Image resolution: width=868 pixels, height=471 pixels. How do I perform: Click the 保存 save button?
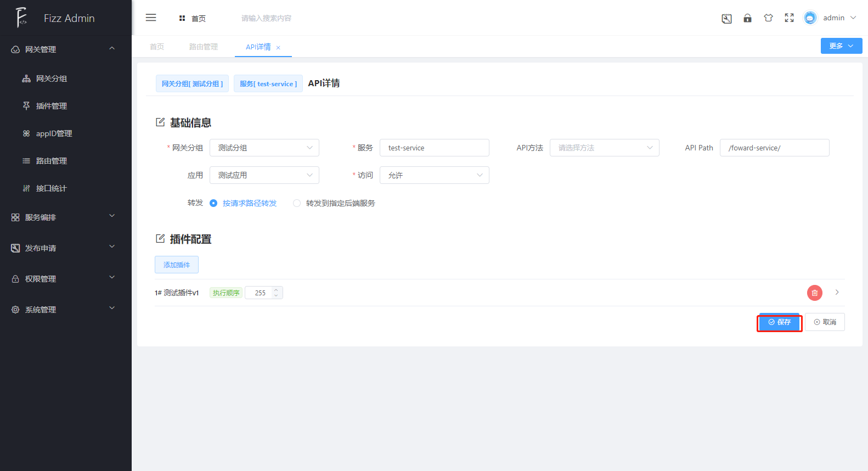tap(780, 322)
